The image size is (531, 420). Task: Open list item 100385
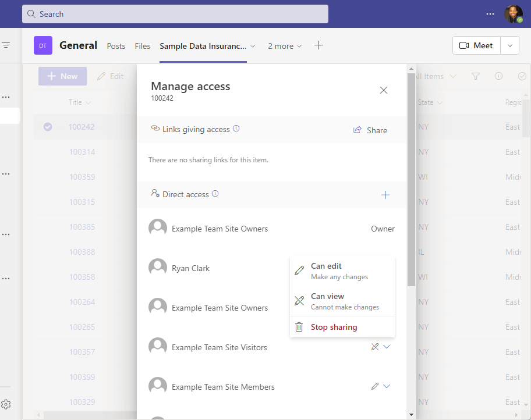pos(82,227)
